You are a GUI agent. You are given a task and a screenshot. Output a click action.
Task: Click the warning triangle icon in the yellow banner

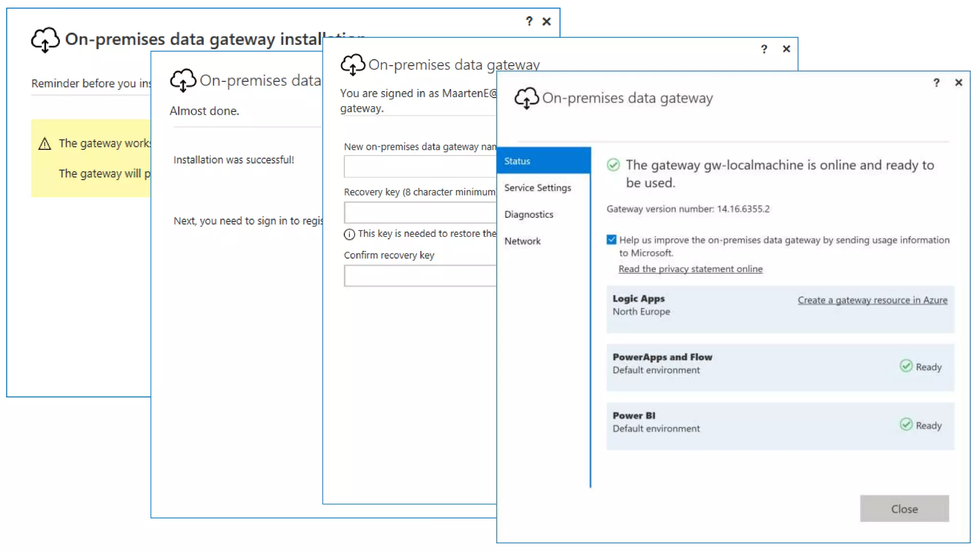[x=45, y=143]
